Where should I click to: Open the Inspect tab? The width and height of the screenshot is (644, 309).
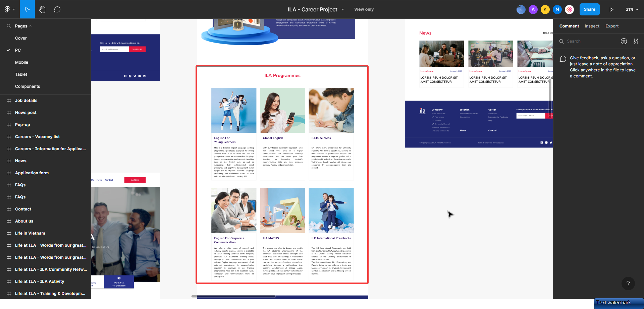pyautogui.click(x=592, y=26)
